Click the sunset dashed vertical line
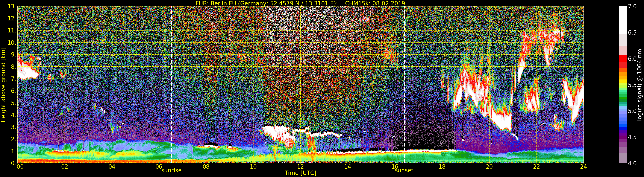 coord(404,85)
